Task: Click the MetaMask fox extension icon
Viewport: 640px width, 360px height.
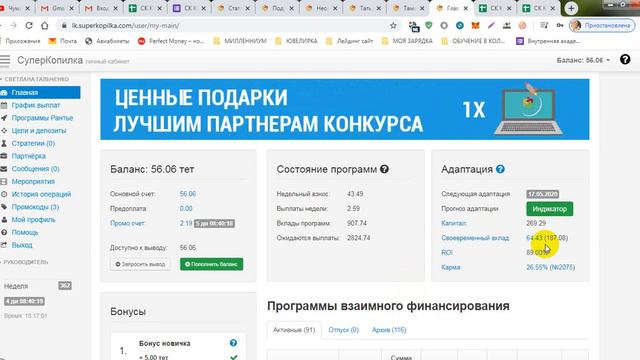Action: (476, 25)
